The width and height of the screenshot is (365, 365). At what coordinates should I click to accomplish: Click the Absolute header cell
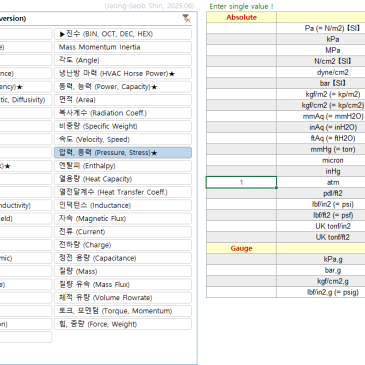(x=241, y=17)
